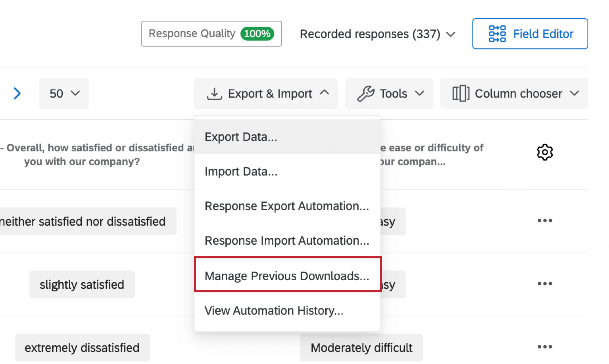The height and width of the screenshot is (364, 609).
Task: Expand the sidebar with the blue chevron
Action: pos(17,93)
